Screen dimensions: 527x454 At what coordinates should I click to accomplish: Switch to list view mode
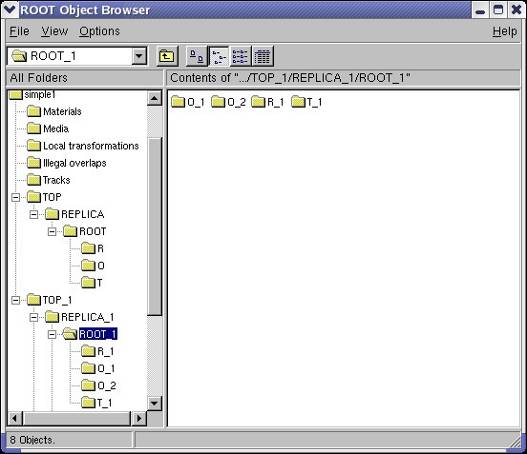(240, 56)
